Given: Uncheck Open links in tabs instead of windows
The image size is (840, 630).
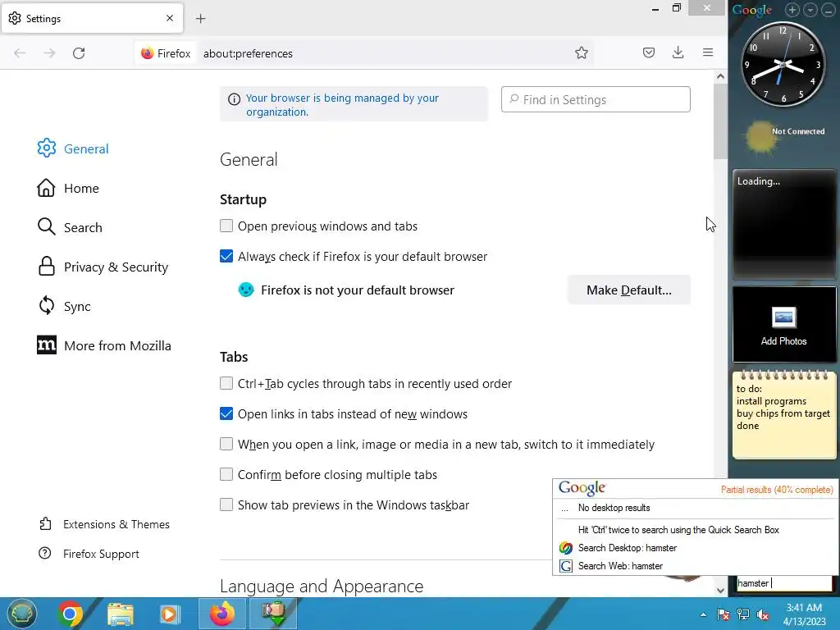Looking at the screenshot, I should pos(226,413).
